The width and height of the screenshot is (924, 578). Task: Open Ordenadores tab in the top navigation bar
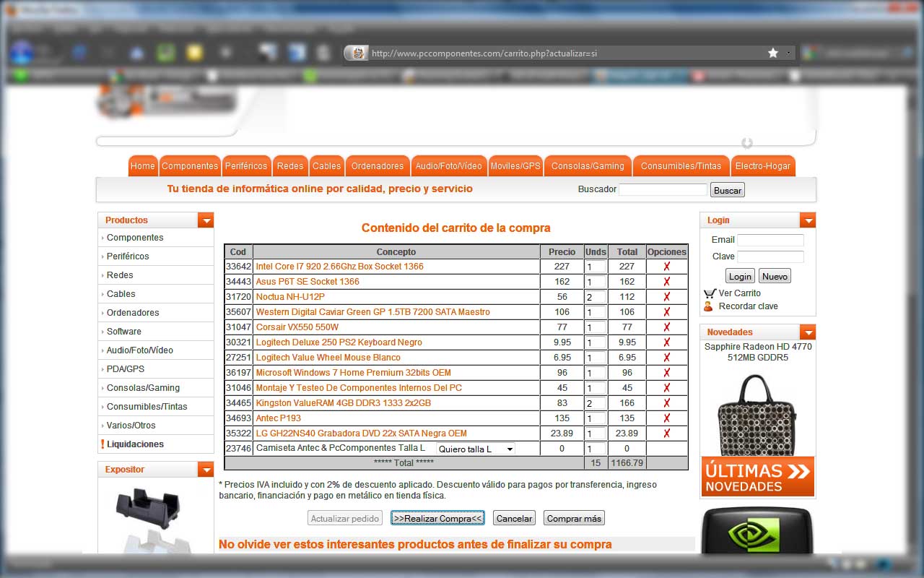click(378, 166)
